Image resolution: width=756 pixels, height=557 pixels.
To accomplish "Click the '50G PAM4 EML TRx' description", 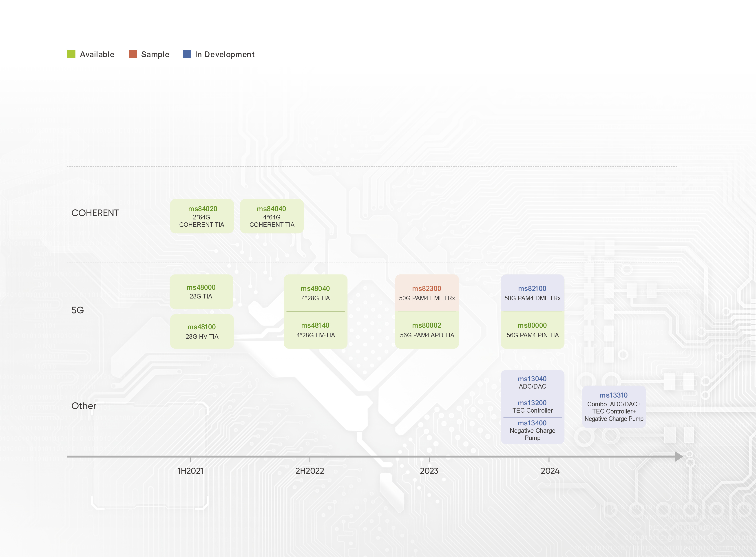I will click(427, 298).
